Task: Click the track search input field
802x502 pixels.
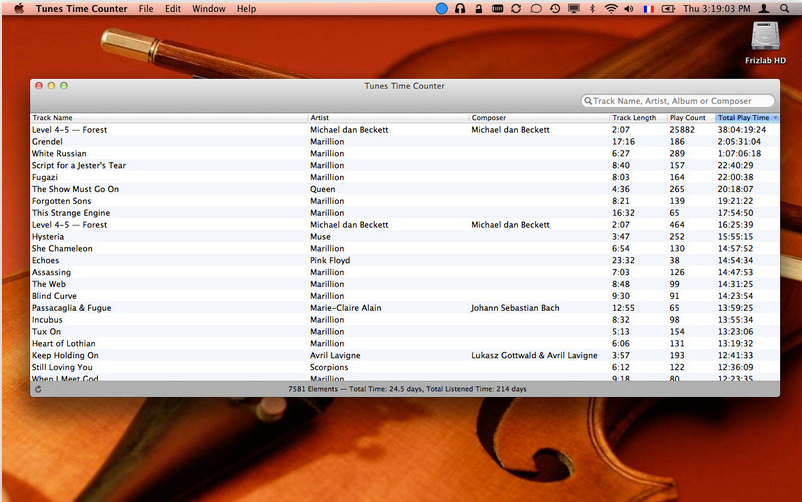Action: coord(678,101)
